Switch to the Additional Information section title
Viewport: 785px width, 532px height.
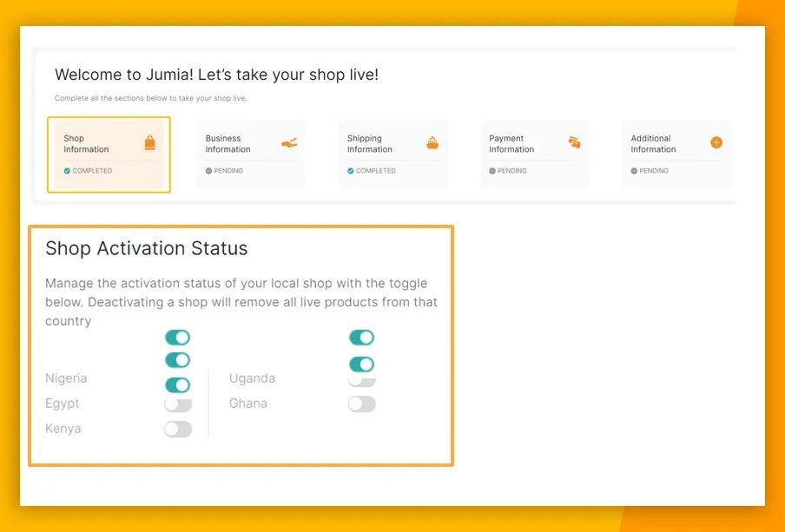coord(653,144)
